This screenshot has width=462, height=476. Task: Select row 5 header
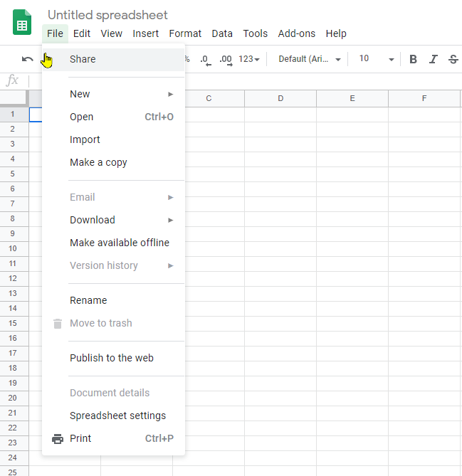tap(14, 174)
